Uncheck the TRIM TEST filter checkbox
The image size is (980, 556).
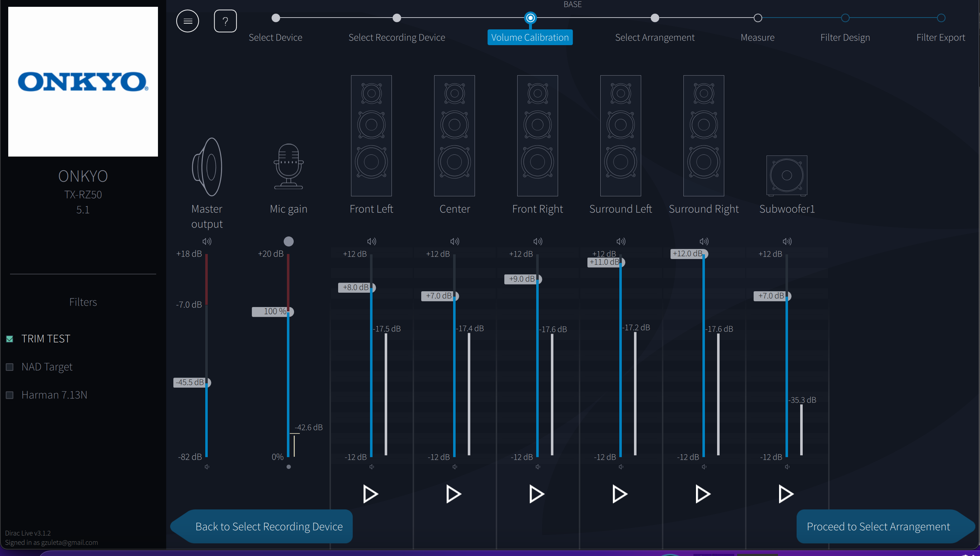point(10,339)
